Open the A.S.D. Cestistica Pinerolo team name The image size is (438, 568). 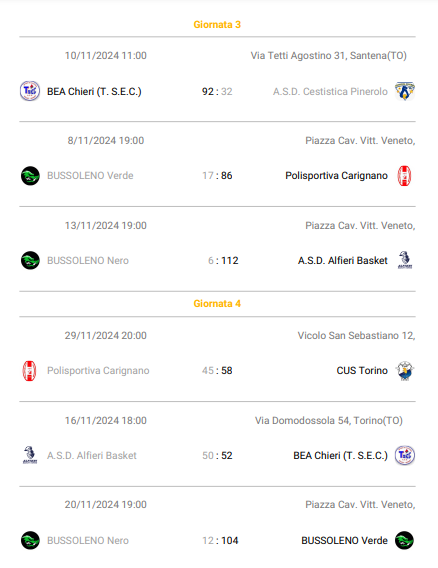coord(330,92)
